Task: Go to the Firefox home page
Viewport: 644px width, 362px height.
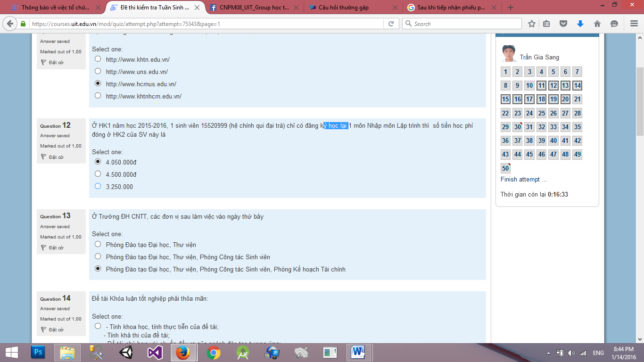Action: (598, 23)
